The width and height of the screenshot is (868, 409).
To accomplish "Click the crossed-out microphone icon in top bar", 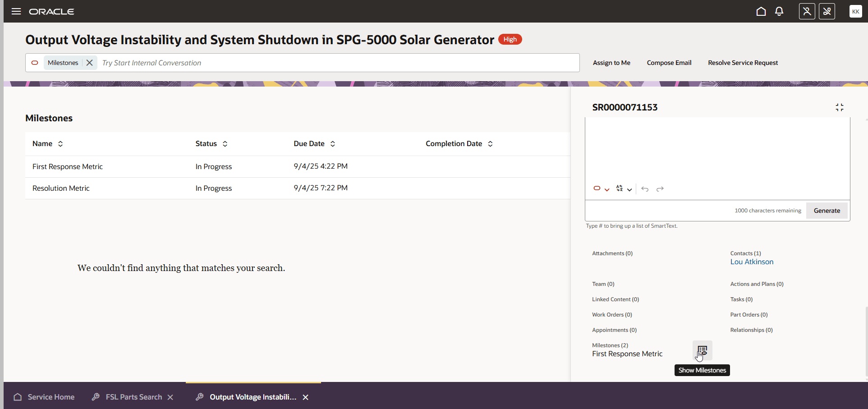I will pos(827,11).
